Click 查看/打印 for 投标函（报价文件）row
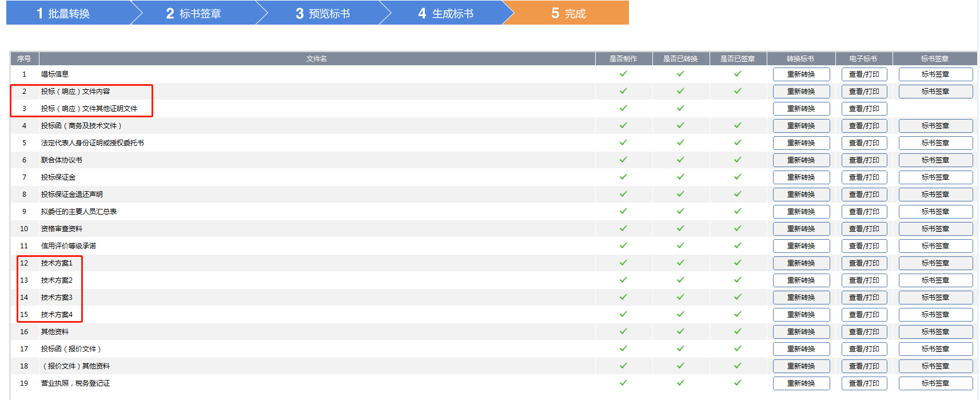The image size is (980, 400). pyautogui.click(x=864, y=349)
